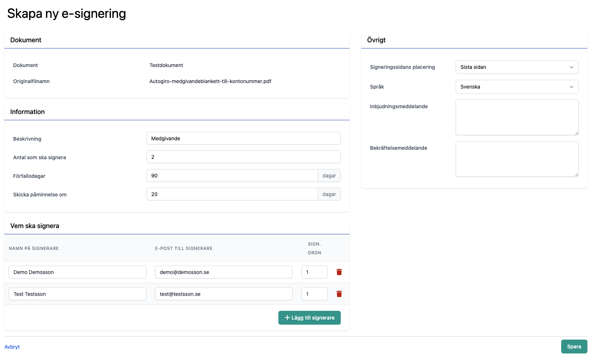Change sign order for Test Testsson
This screenshot has width=594, height=364.
[x=314, y=294]
